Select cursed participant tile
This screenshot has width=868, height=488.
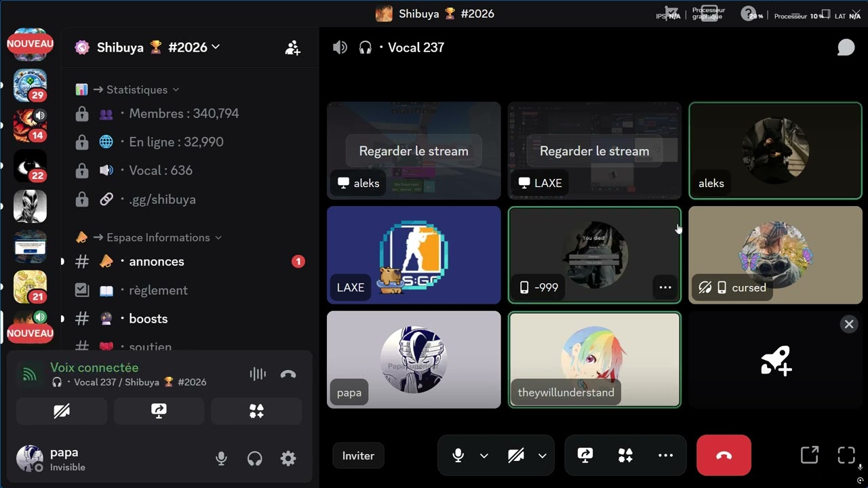[775, 255]
